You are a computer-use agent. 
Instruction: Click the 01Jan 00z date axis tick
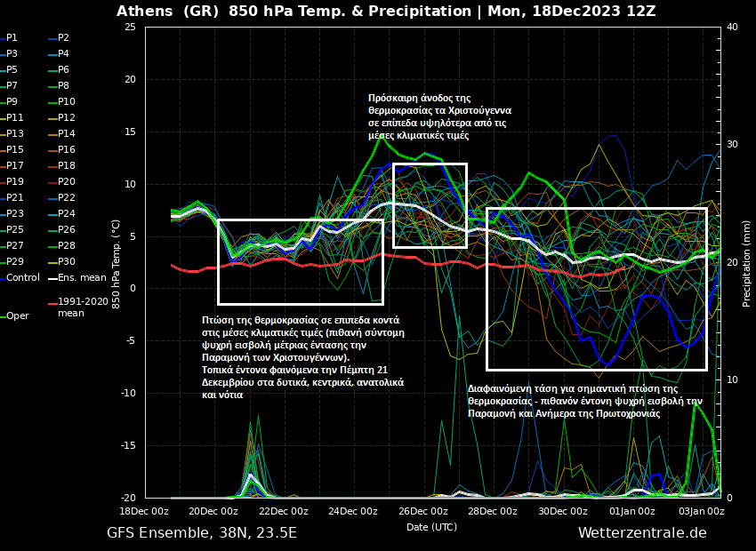(x=633, y=511)
